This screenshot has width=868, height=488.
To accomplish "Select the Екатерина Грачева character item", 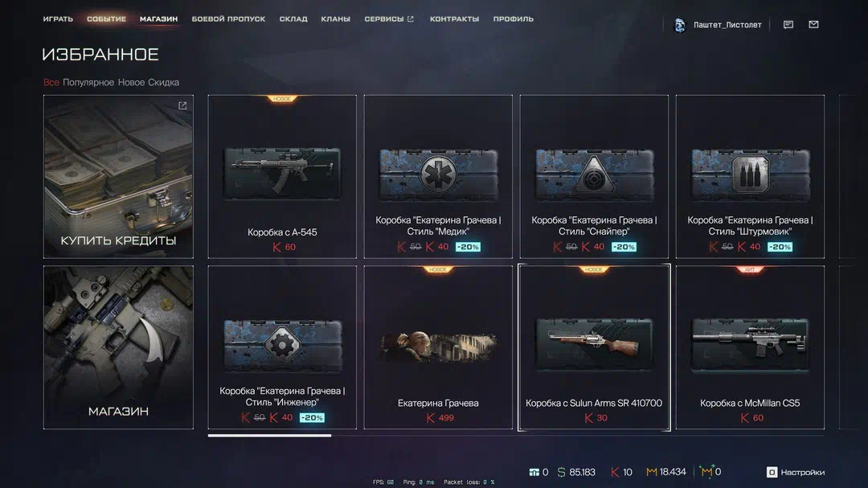I will (438, 347).
